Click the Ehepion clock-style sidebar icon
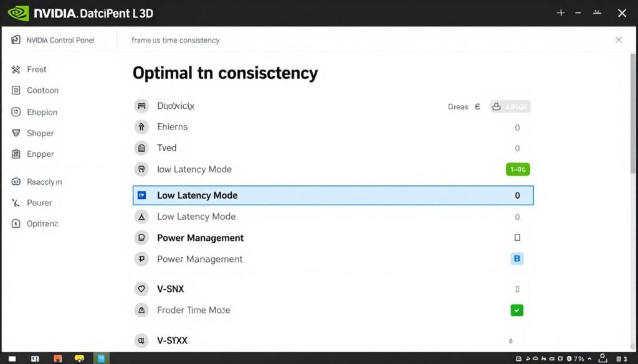Viewport: 638px width, 364px height. tap(17, 112)
